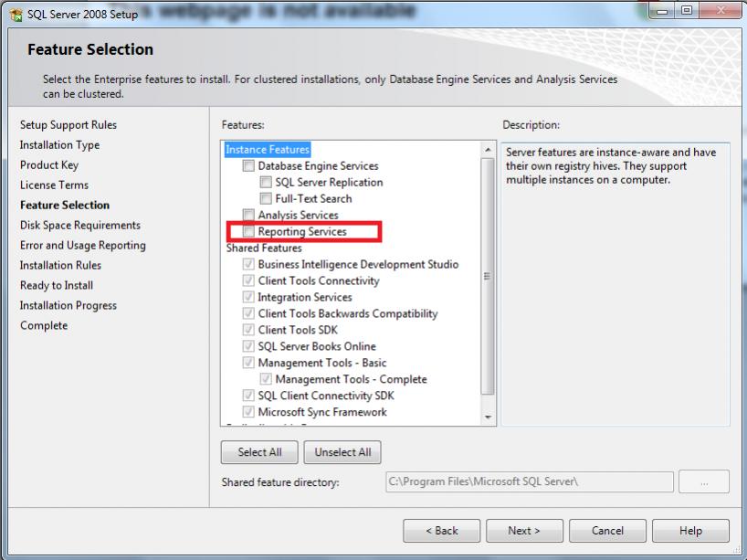The width and height of the screenshot is (747, 560).
Task: Open setup Help
Action: tap(690, 531)
